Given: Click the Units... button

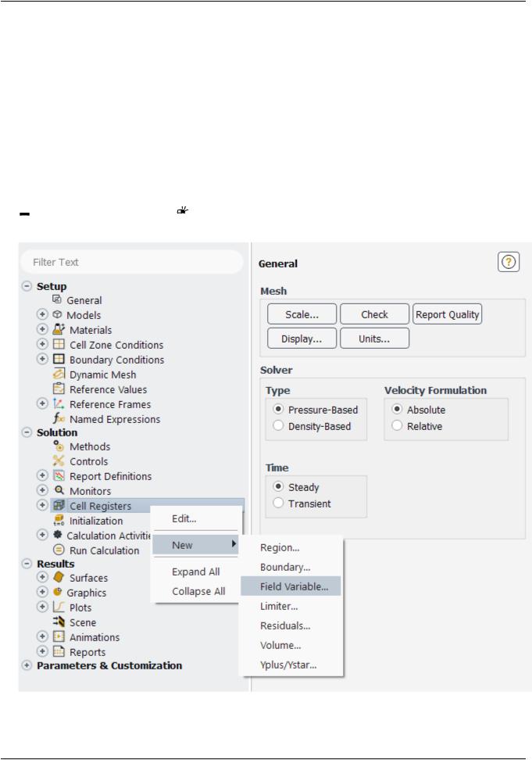Looking at the screenshot, I should (x=374, y=339).
